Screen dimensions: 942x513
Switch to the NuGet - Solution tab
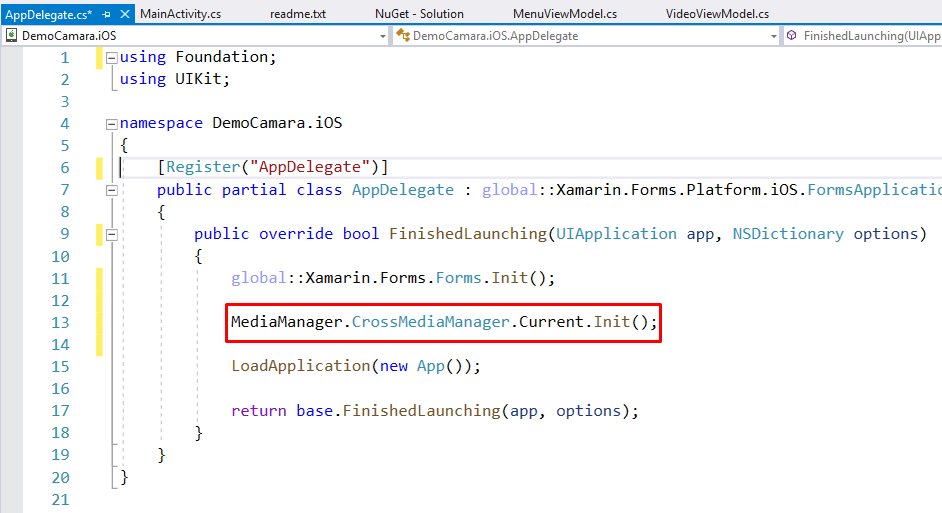pos(419,14)
